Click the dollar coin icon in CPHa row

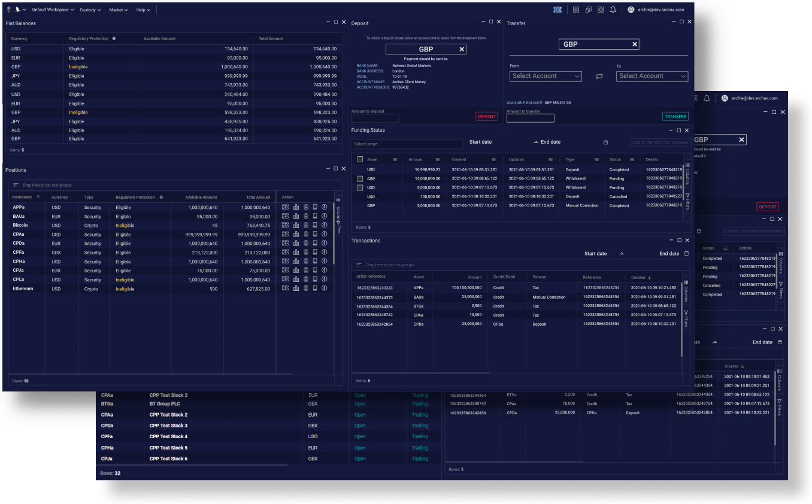pyautogui.click(x=324, y=262)
